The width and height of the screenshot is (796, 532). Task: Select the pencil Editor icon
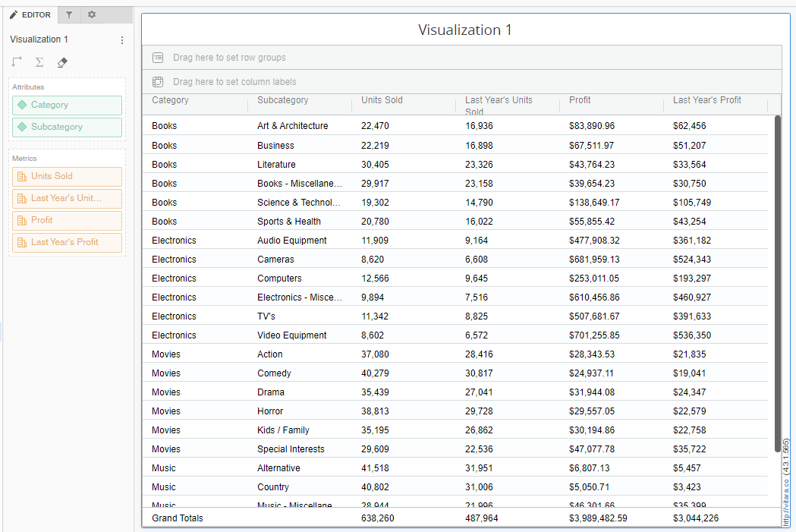(13, 14)
